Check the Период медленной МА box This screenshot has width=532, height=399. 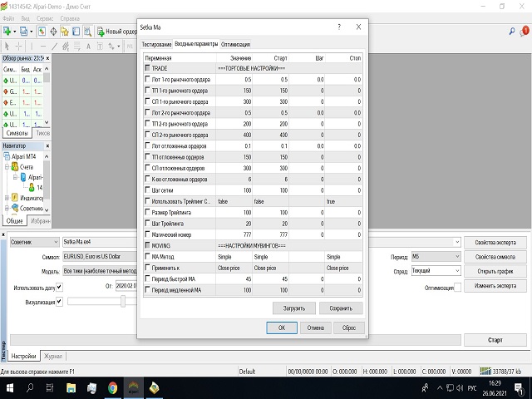coord(147,290)
